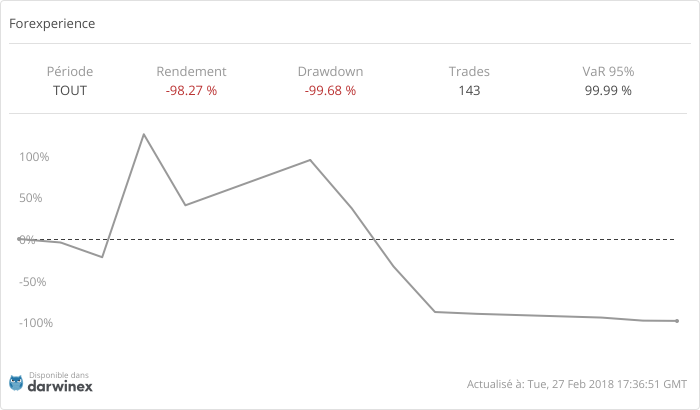Click the -100% y-axis label
The image size is (700, 410).
tap(32, 323)
